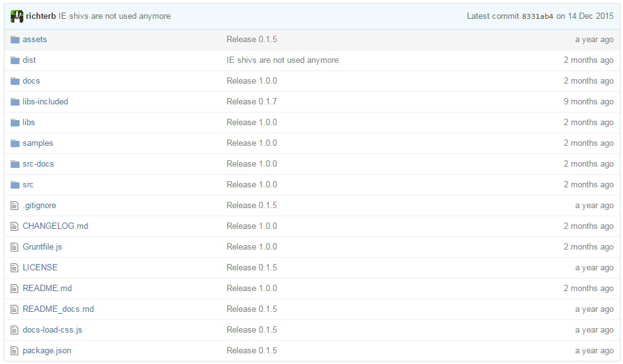This screenshot has height=364, width=623.
Task: Open the Release 0.1.7 commit message
Action: (252, 102)
